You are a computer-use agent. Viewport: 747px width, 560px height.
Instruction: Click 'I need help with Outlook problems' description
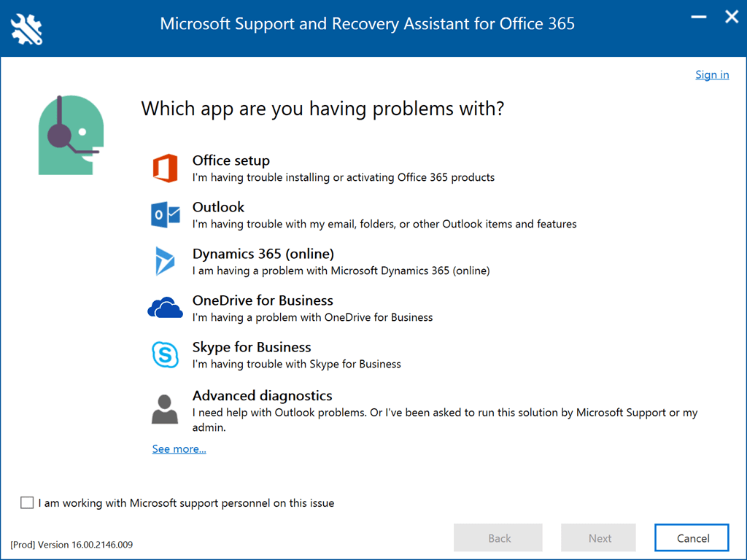coord(445,420)
